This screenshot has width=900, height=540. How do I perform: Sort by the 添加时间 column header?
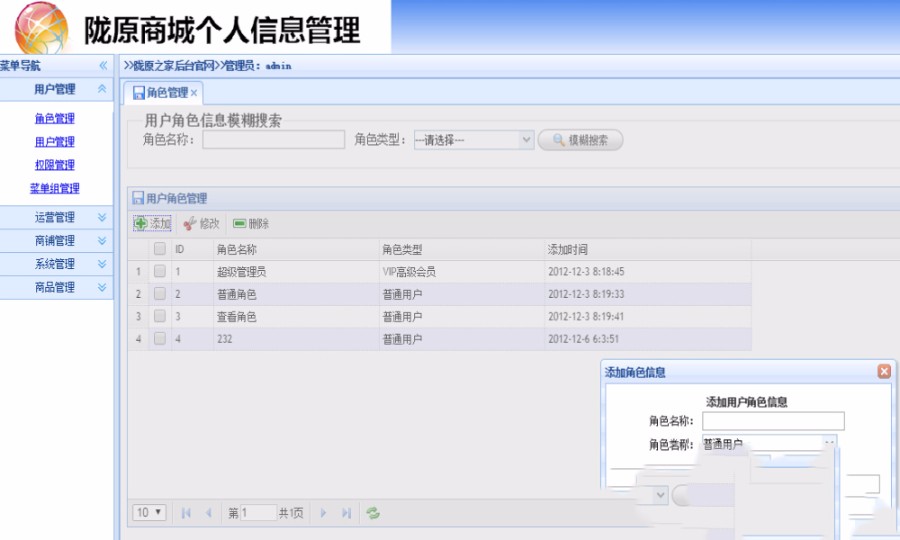coord(647,249)
